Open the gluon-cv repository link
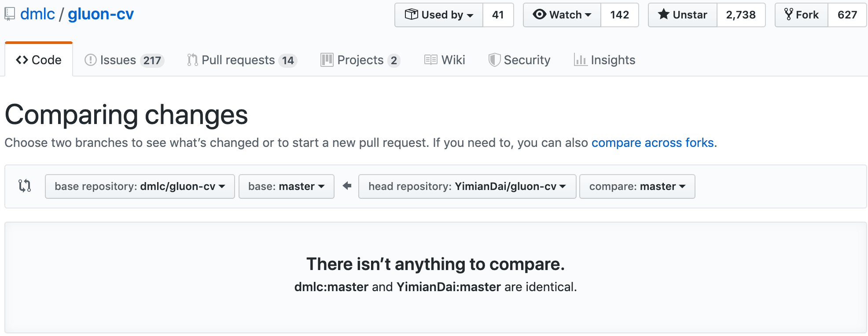Screen dimensions: 868x336 [101, 14]
